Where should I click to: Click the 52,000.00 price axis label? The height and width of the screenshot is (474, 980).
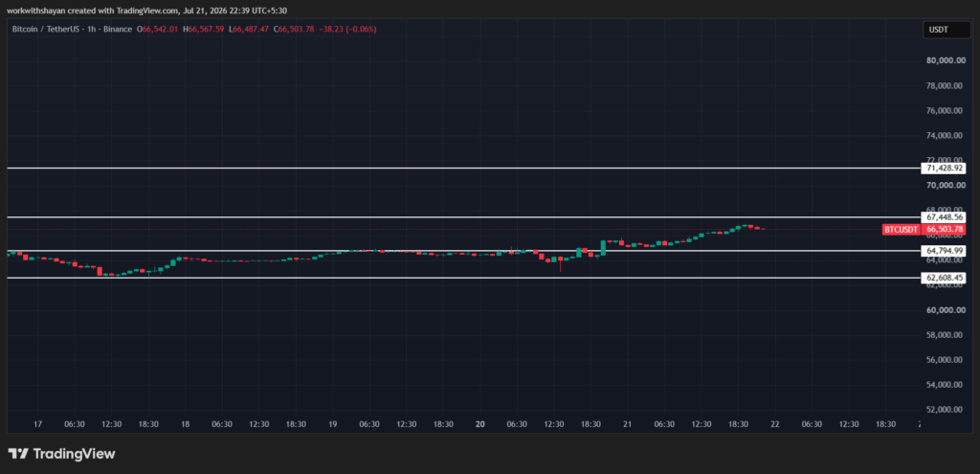944,410
